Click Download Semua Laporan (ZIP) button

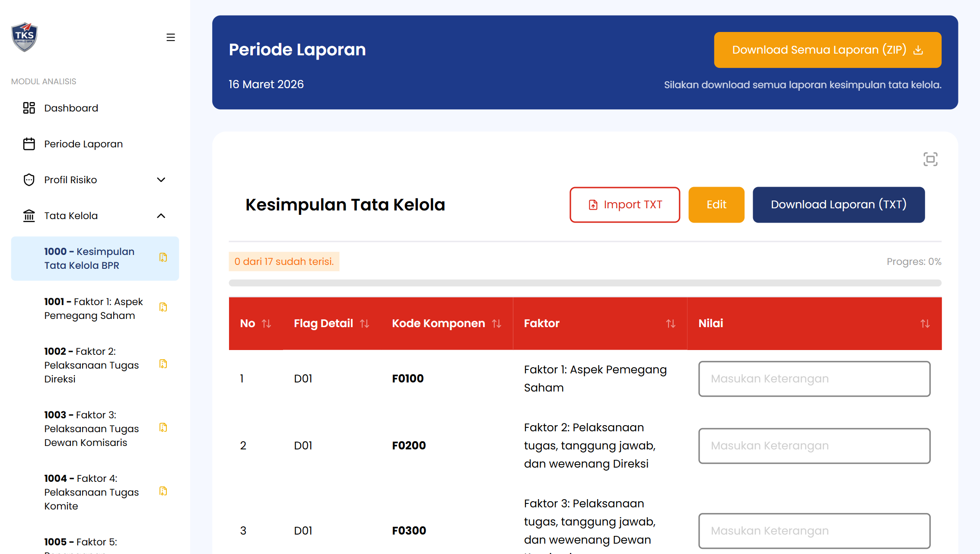pyautogui.click(x=827, y=50)
